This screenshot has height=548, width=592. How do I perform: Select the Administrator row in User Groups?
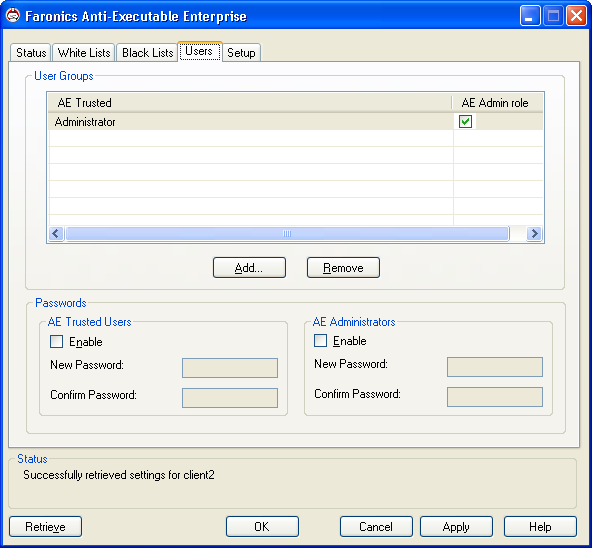(x=296, y=122)
